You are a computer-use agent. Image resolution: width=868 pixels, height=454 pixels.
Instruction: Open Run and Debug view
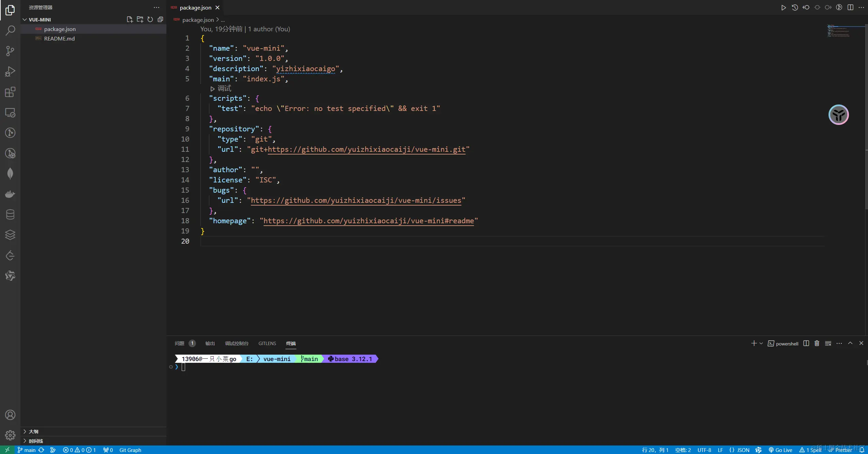[x=10, y=71]
